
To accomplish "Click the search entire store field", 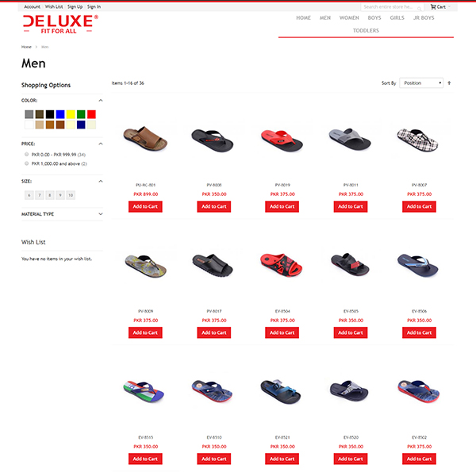I will pos(389,6).
